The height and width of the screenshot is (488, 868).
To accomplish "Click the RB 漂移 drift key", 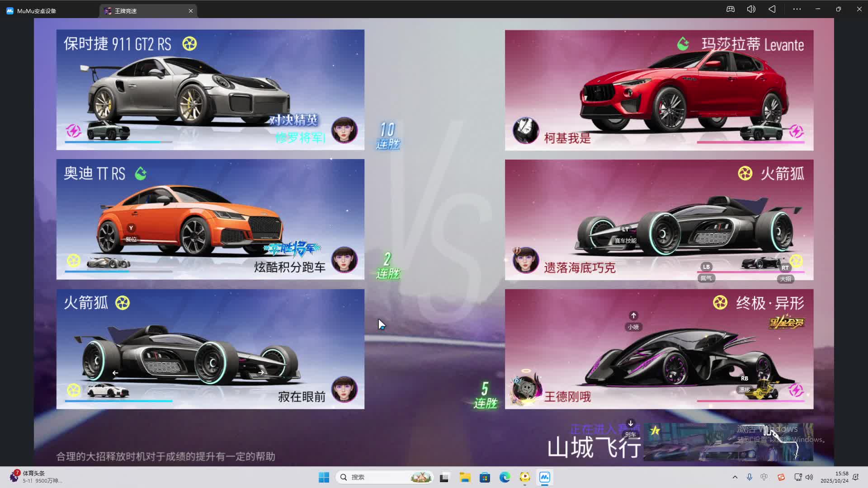I will pos(744,379).
